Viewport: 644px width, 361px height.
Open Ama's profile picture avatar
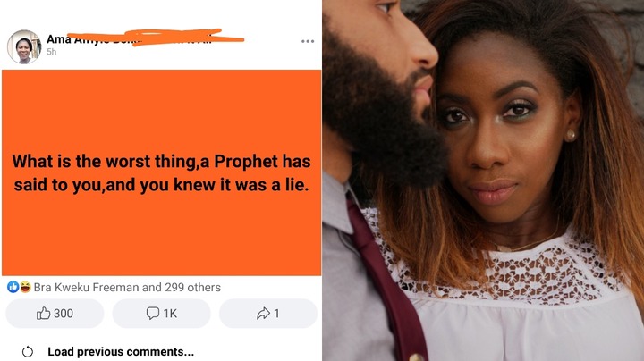24,46
